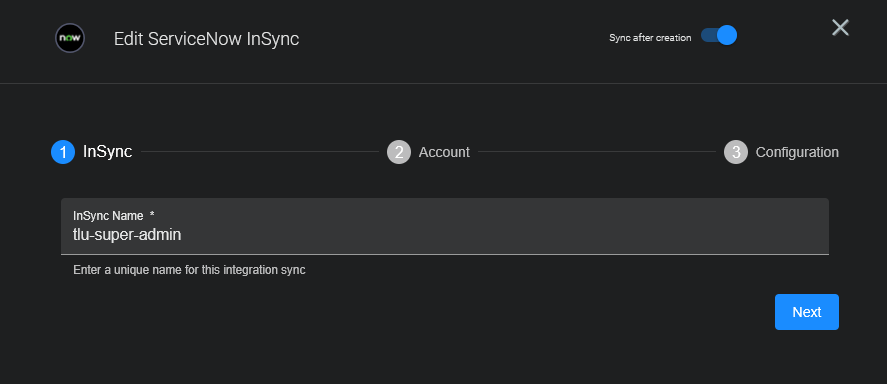Click the 'Edit ServiceNow InSync' title
The height and width of the screenshot is (384, 887).
[206, 39]
